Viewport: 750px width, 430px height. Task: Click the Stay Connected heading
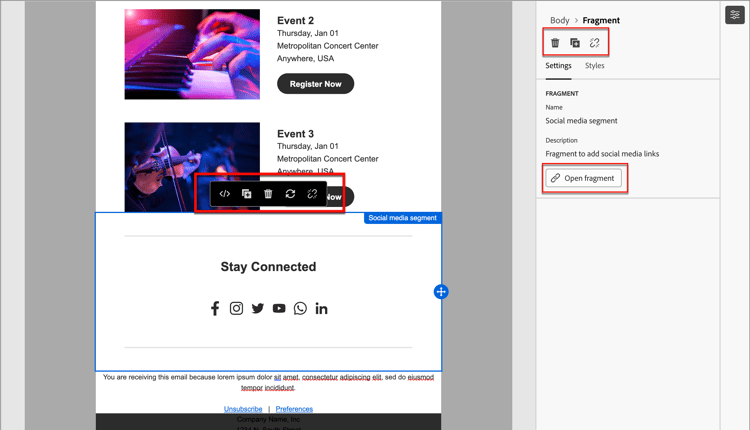pos(268,267)
